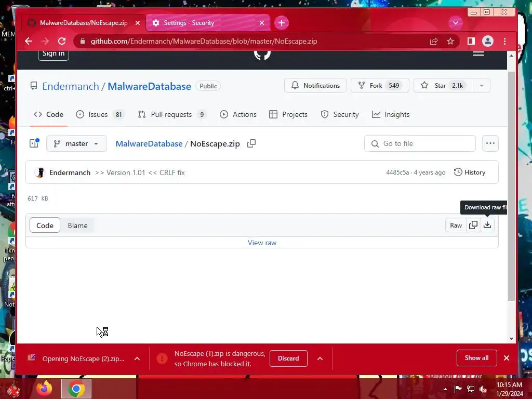532x399 pixels.
Task: Open the Chrome profile avatar
Action: tap(487, 41)
